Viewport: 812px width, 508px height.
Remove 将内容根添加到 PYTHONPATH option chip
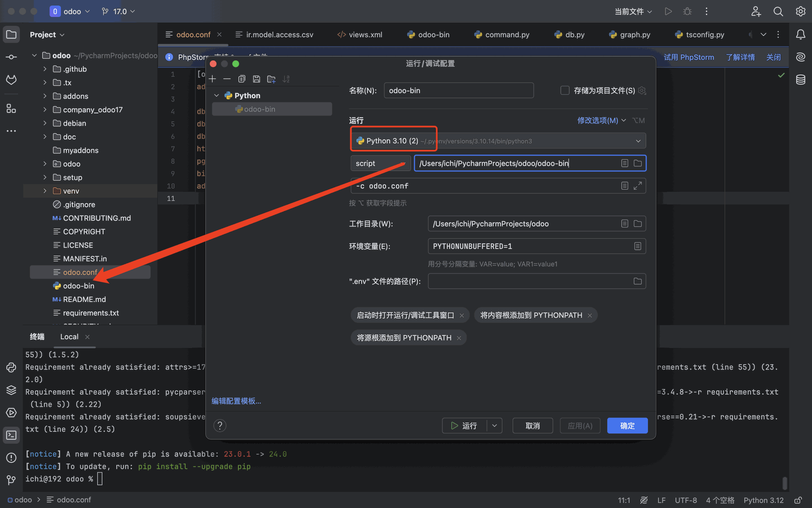(590, 315)
